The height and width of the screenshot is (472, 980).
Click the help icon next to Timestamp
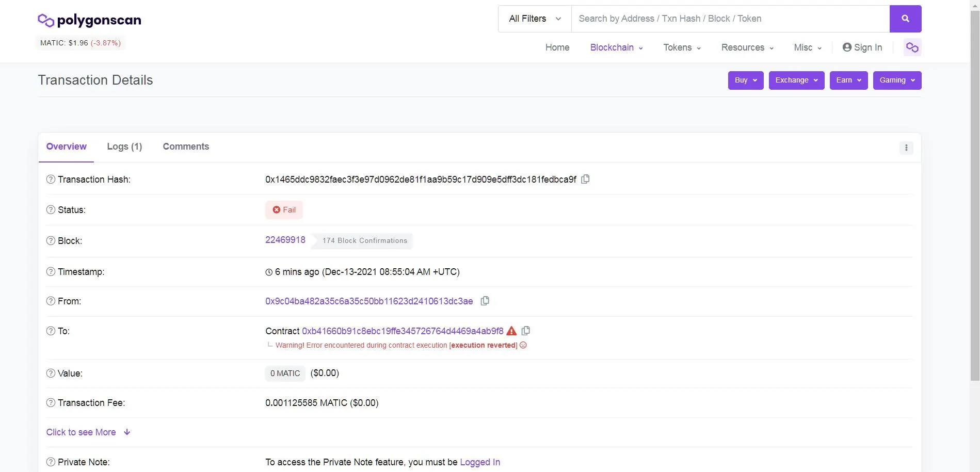51,272
